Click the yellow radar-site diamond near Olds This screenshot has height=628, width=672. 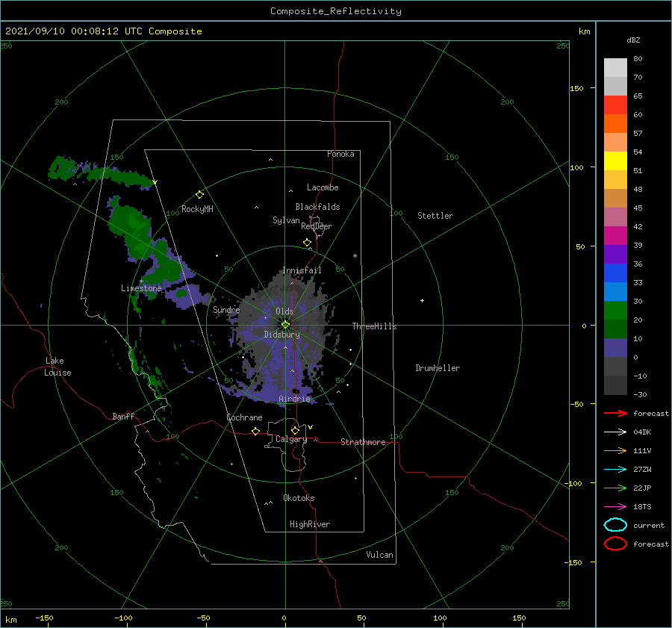click(x=285, y=325)
